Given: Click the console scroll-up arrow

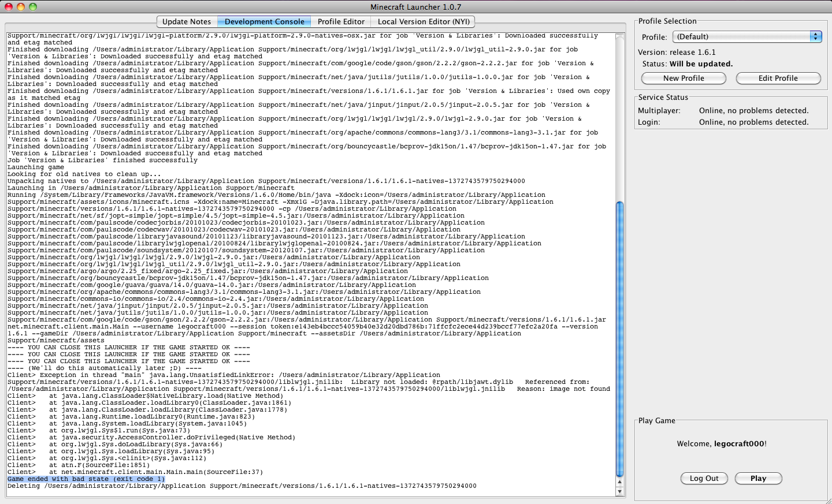Looking at the screenshot, I should [620, 482].
